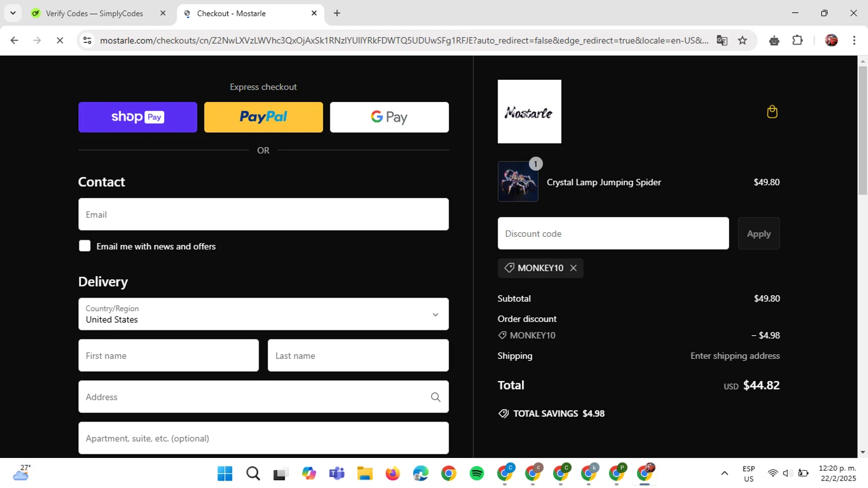Click the Crystal Lamp Jumping Spider thumbnail
Screen dimensions: 868x488
[518, 182]
